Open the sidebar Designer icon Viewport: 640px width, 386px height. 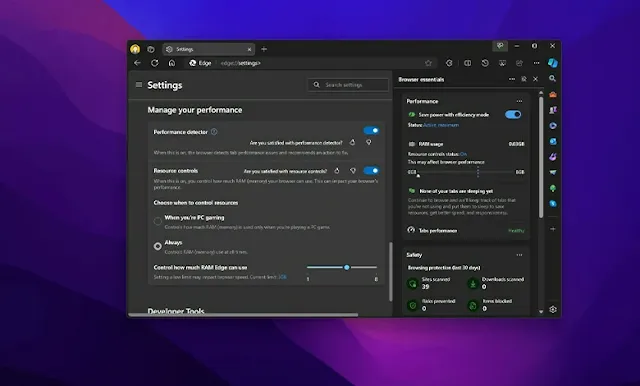pos(553,157)
